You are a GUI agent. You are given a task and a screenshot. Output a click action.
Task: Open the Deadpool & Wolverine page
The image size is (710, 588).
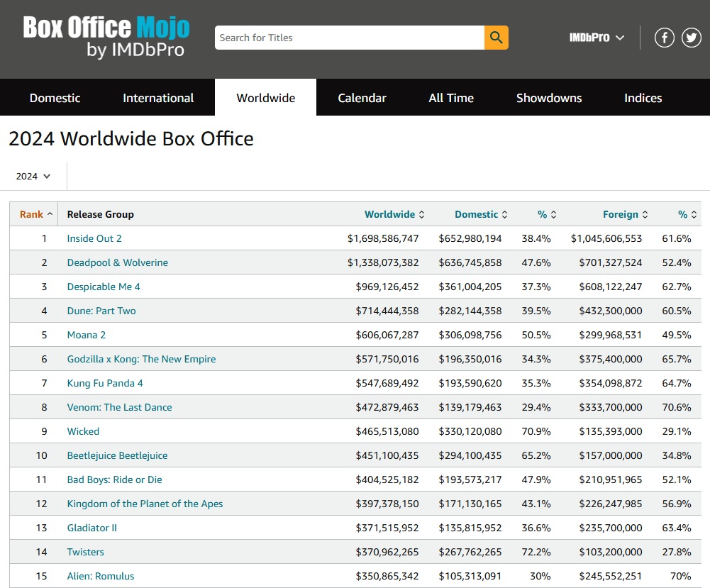pyautogui.click(x=118, y=262)
